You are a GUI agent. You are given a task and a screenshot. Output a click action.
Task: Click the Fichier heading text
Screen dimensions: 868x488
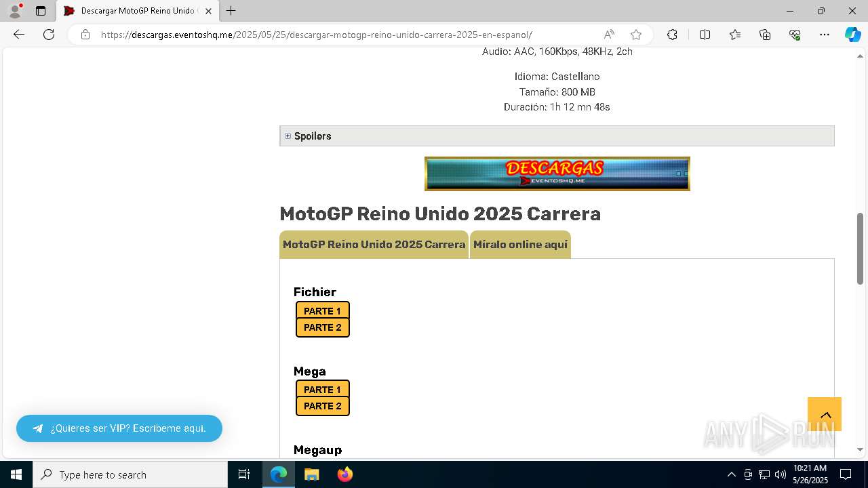(x=315, y=292)
